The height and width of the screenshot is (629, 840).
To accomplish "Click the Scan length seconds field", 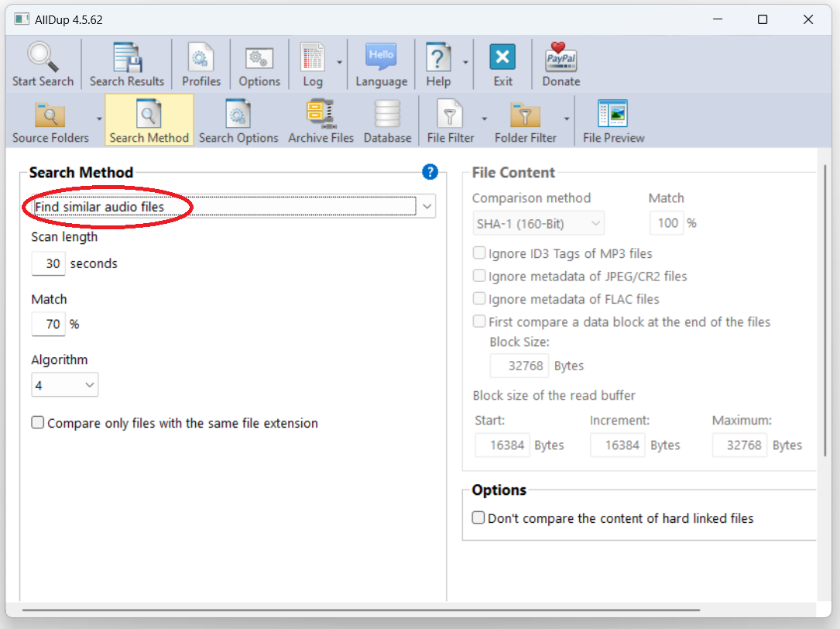I will click(48, 263).
